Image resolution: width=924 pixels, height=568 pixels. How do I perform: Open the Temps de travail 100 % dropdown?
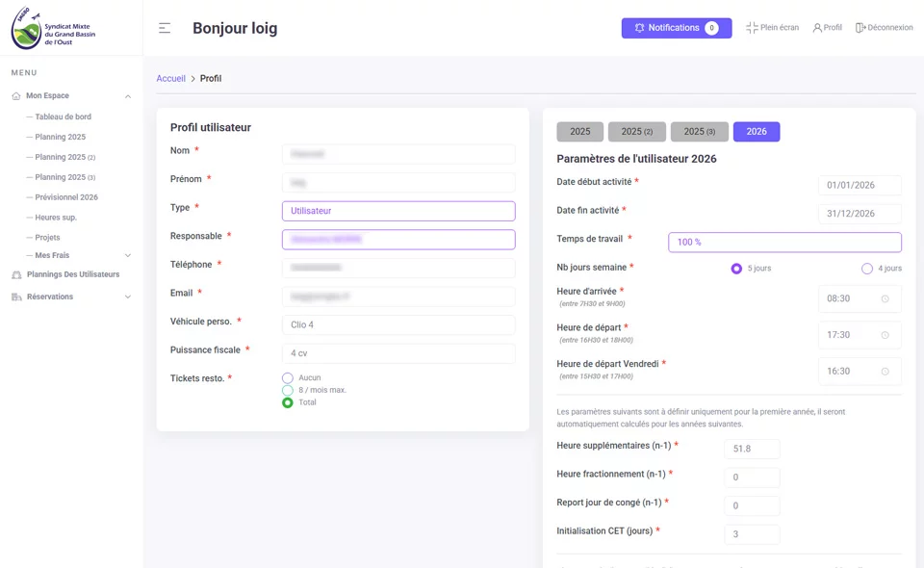[x=784, y=243]
